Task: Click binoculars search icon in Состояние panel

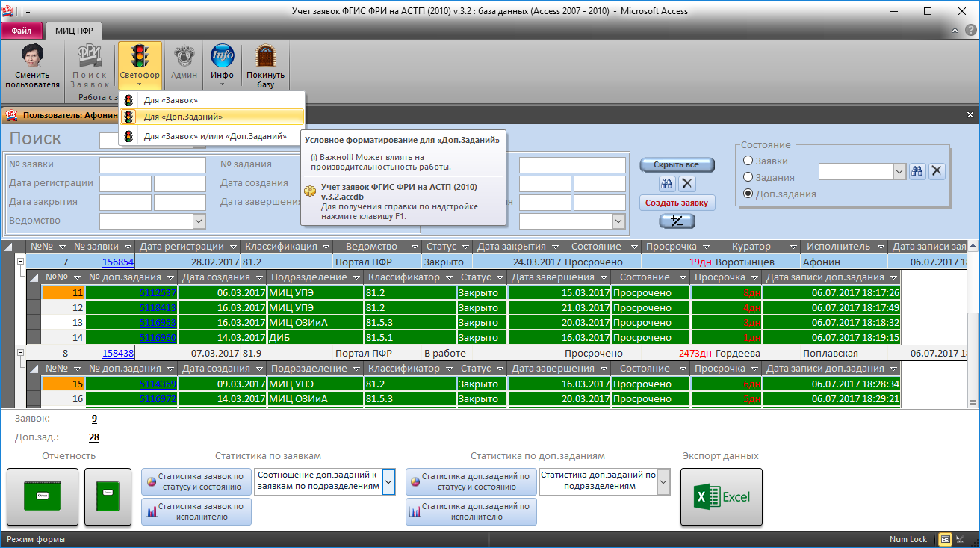Action: click(917, 171)
